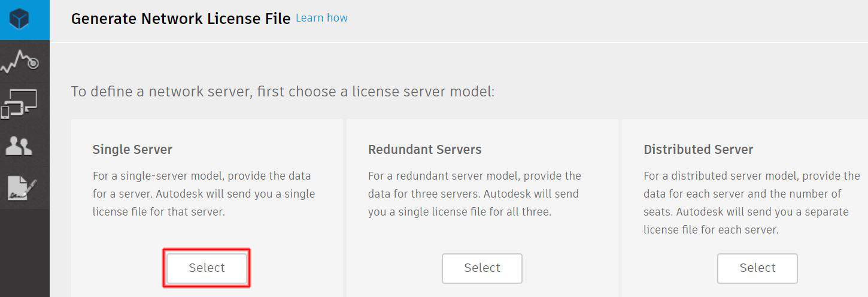This screenshot has height=297, width=868.
Task: Click the Generate Network License File title
Action: [181, 19]
